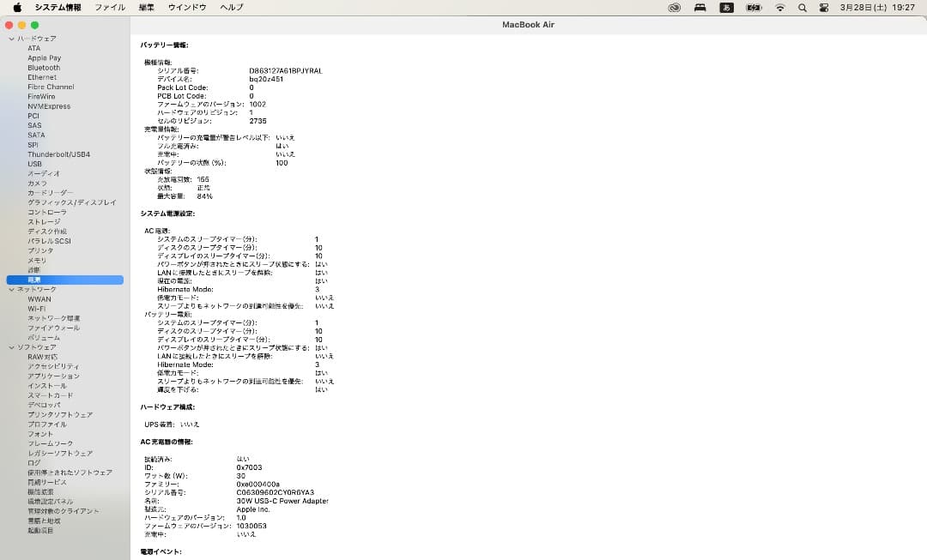The width and height of the screenshot is (927, 560).
Task: Select WWAN in the sidebar
Action: point(39,299)
